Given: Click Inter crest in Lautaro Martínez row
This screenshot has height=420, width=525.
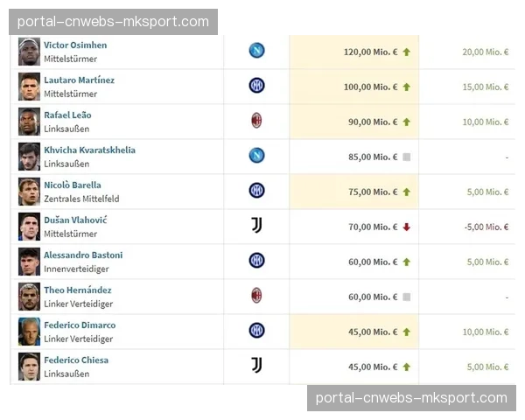Looking at the screenshot, I should [256, 86].
